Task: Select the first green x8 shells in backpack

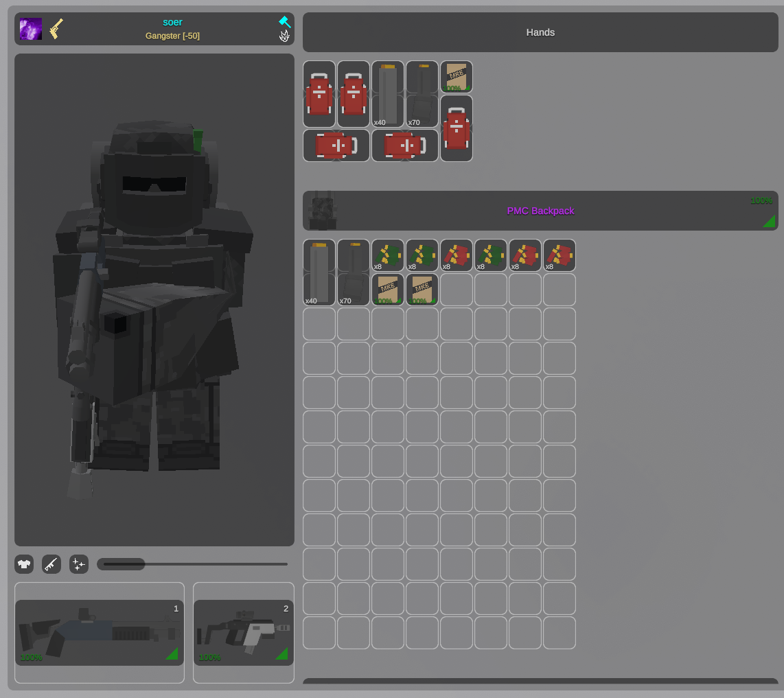Action: coord(387,255)
